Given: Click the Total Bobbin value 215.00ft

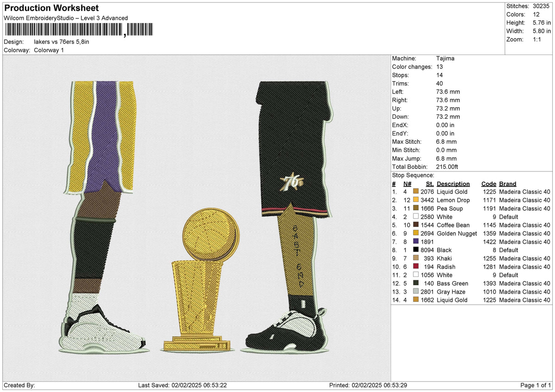Looking at the screenshot, I should click(447, 167).
